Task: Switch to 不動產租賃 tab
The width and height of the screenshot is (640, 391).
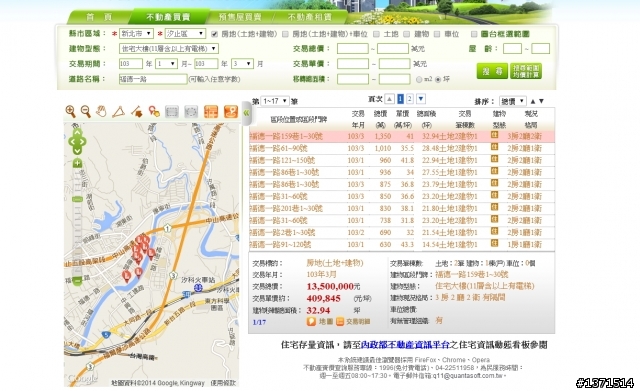Action: tap(310, 17)
